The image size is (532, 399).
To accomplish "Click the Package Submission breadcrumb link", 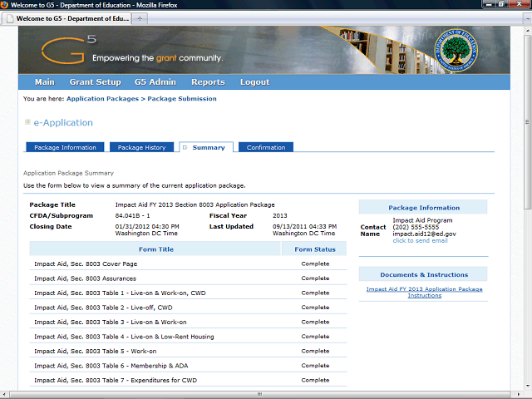I will click(x=182, y=99).
